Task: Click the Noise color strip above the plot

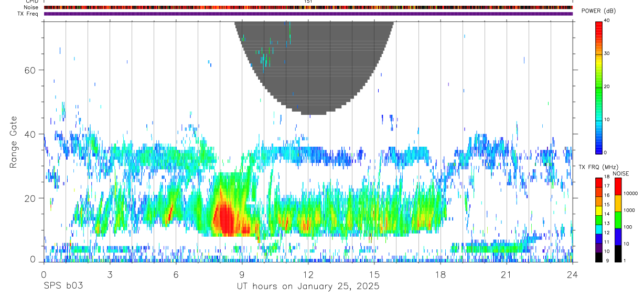Action: click(x=308, y=7)
